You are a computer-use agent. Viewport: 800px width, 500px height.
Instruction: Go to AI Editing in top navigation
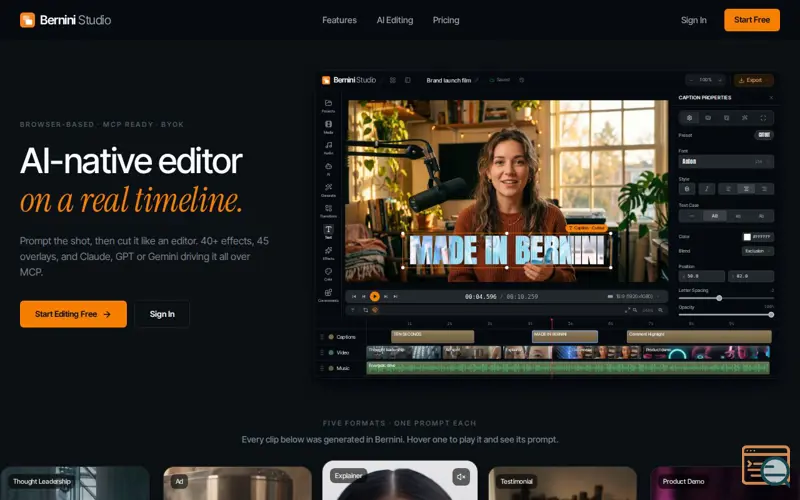[395, 20]
